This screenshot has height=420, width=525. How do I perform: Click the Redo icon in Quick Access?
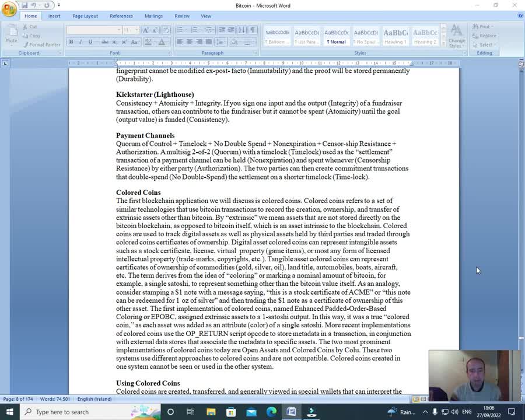click(47, 5)
